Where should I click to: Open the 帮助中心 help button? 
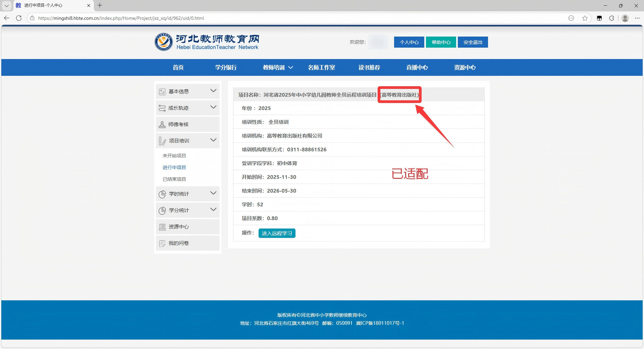pos(441,42)
